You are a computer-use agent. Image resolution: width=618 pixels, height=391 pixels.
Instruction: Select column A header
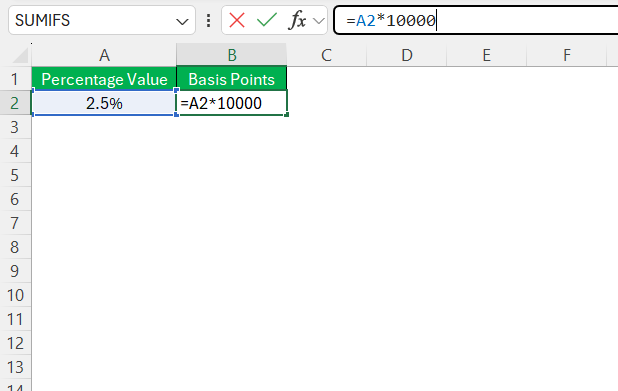tap(104, 55)
